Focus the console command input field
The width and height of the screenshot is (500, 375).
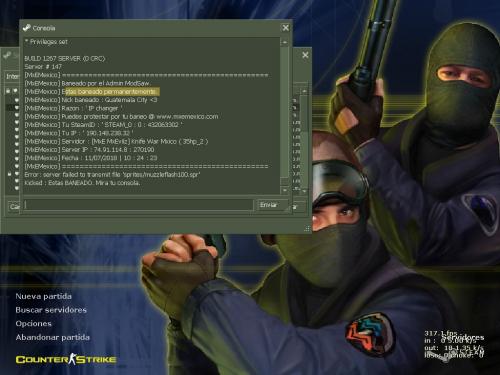click(139, 205)
